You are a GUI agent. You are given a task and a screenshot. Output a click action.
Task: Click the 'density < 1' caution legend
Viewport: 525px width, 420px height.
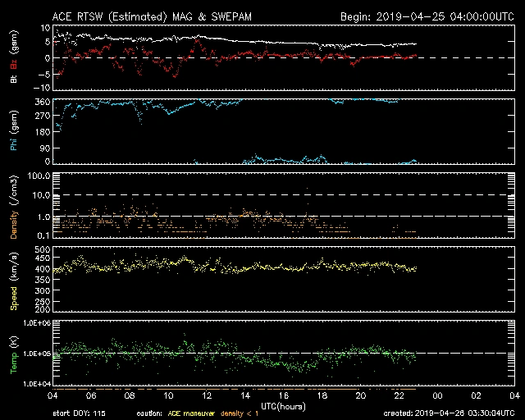coord(240,413)
